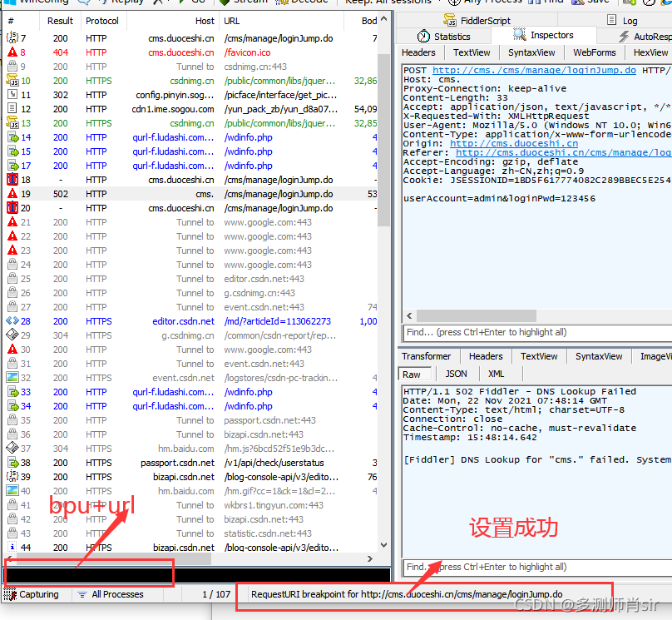672x620 pixels.
Task: Click the All Processes filter icon
Action: (x=82, y=594)
